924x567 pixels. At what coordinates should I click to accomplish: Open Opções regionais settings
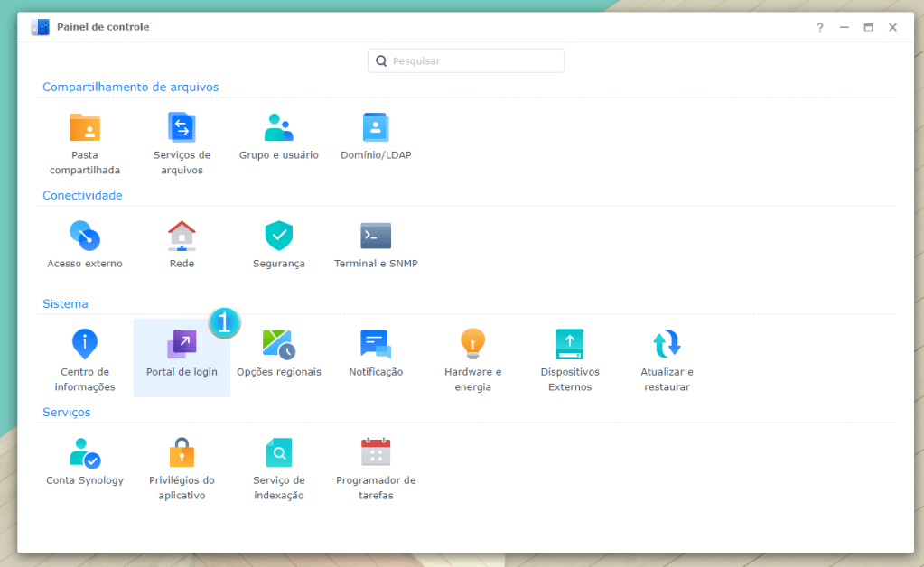tap(278, 345)
